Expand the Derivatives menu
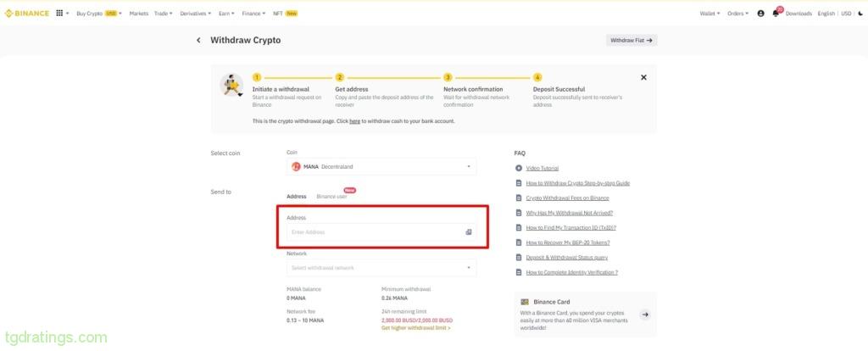868x351 pixels. [196, 14]
